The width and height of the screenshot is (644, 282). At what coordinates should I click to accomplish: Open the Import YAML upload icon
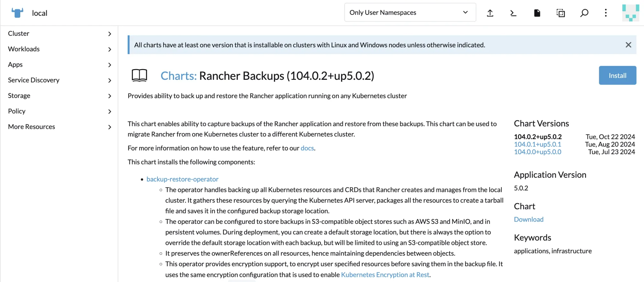tap(490, 13)
